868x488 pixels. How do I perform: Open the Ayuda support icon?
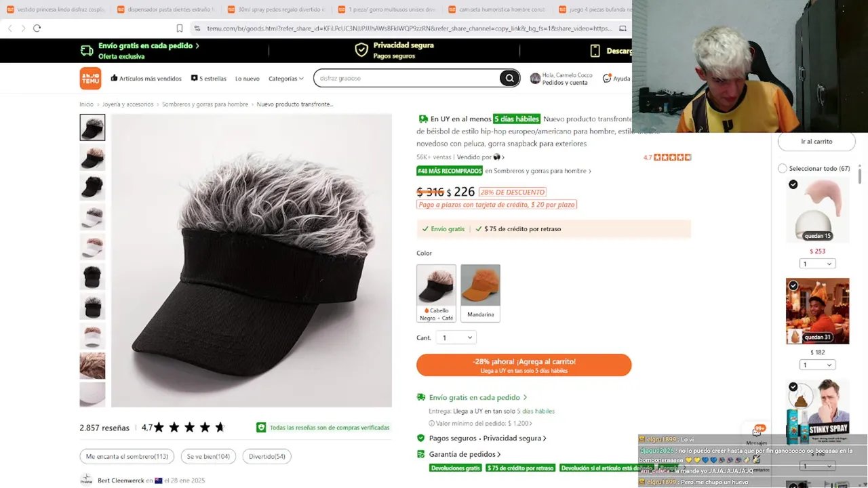point(606,79)
